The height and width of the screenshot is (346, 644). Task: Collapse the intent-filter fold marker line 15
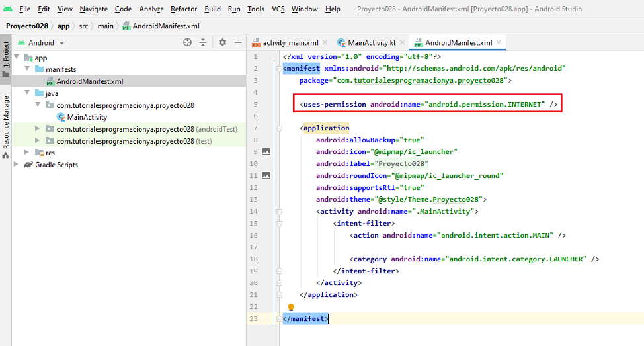coord(279,224)
